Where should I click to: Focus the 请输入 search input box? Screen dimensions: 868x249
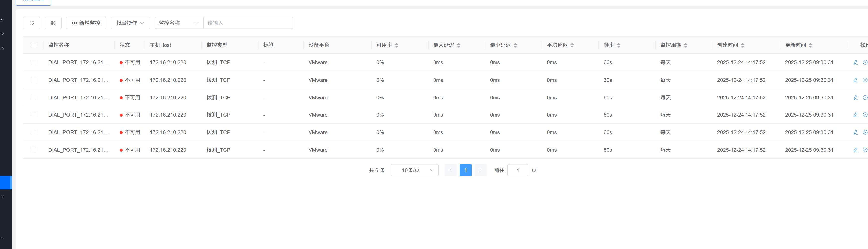point(248,23)
